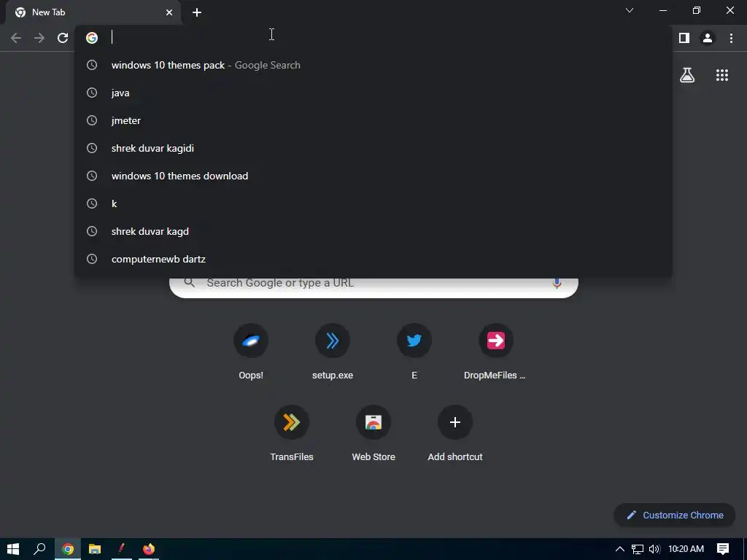Open the Firefox taskbar icon

[149, 549]
